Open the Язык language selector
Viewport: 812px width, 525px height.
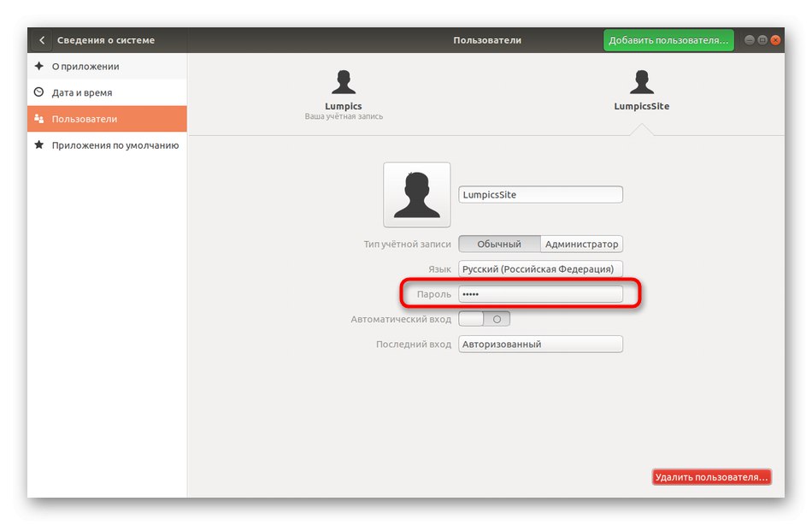pos(541,269)
